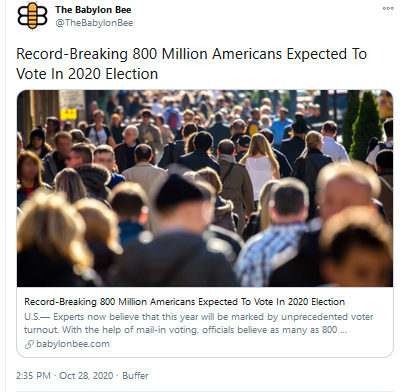Screen dimensions: 400x392
Task: Click the "Vote In 2020 Election" tweet line
Action: tap(87, 74)
